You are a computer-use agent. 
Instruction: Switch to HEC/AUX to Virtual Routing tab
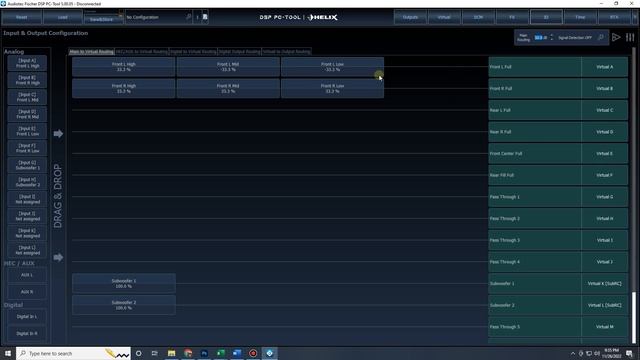pyautogui.click(x=142, y=51)
